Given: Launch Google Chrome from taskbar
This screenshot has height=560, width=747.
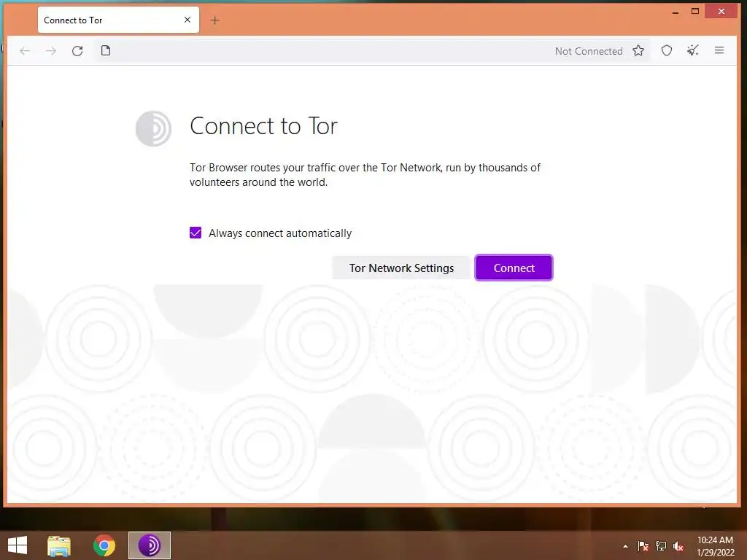Looking at the screenshot, I should 104,545.
